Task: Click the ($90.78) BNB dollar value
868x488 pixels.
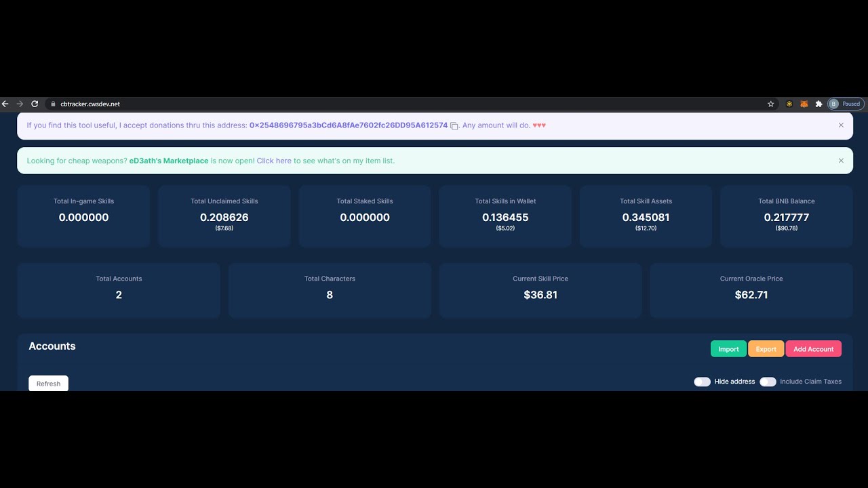Action: tap(787, 228)
